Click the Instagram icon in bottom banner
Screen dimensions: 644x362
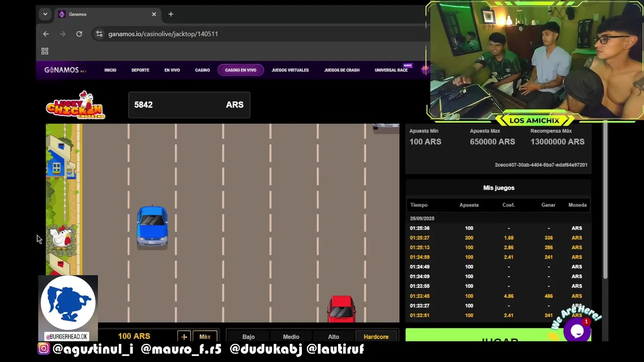click(44, 348)
